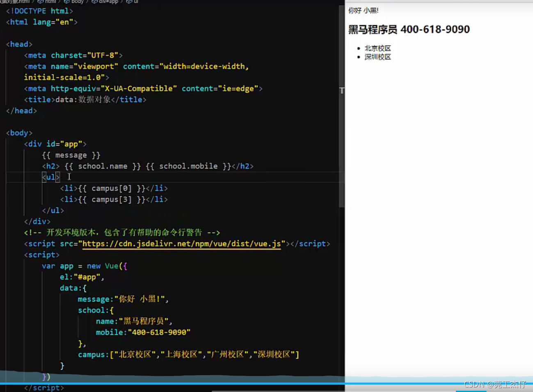
Task: Click the message:"你好 小黑!" line
Action: [124, 299]
